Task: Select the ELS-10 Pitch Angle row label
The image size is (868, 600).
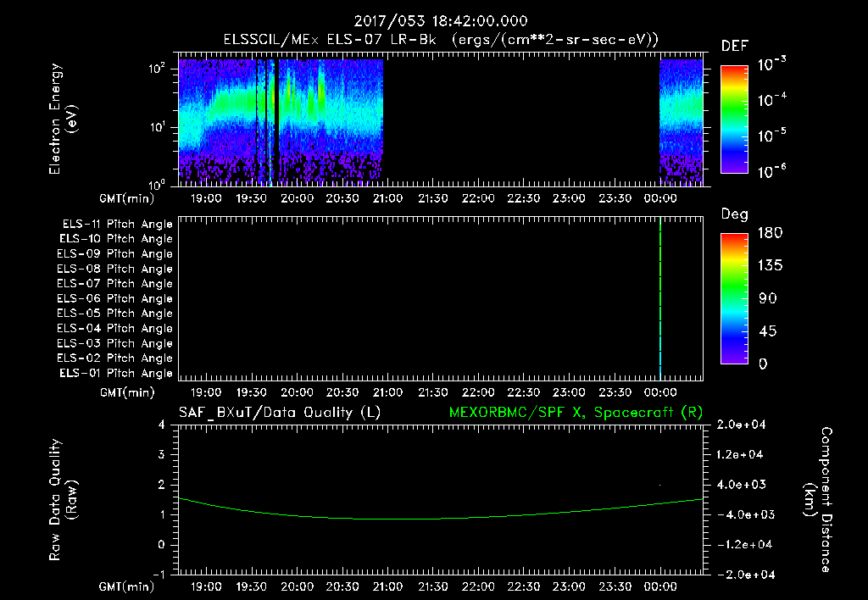Action: (116, 239)
